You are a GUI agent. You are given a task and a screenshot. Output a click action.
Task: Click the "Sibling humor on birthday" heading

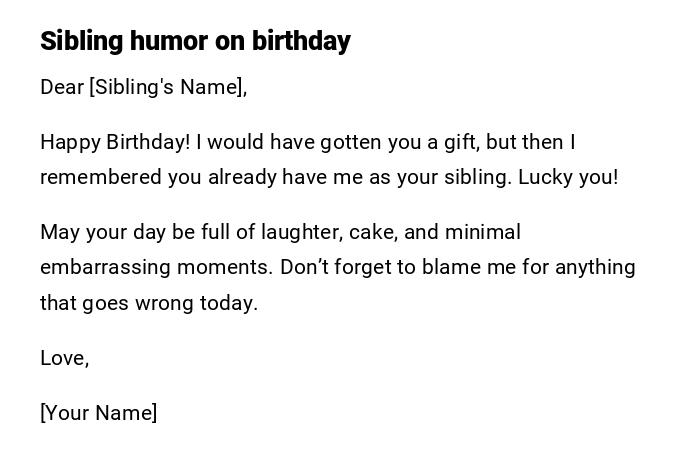[x=195, y=41]
